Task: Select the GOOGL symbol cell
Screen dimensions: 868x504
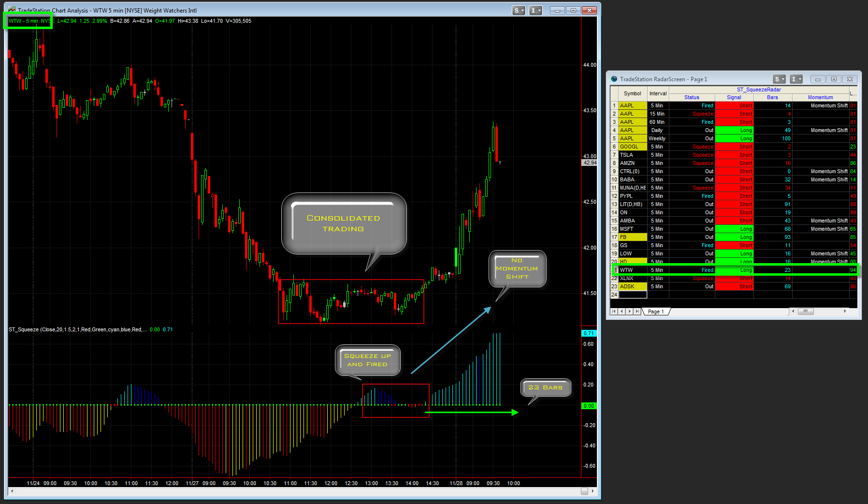Action: click(x=633, y=147)
